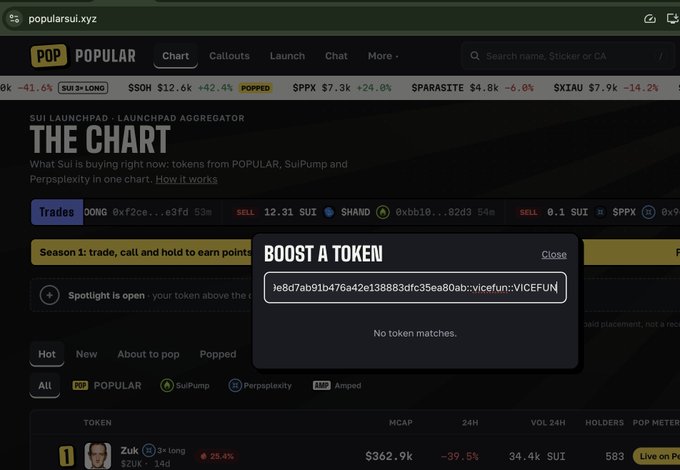This screenshot has height=470, width=680.
Task: Expand the More menu
Action: (383, 56)
